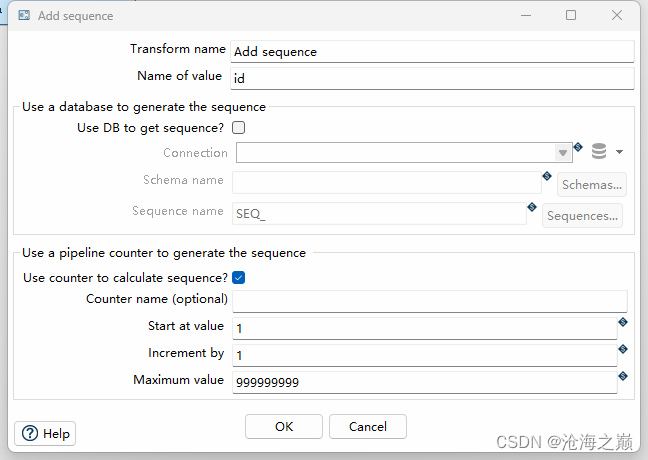
Task: Click the Sequences... browse button
Action: [583, 215]
